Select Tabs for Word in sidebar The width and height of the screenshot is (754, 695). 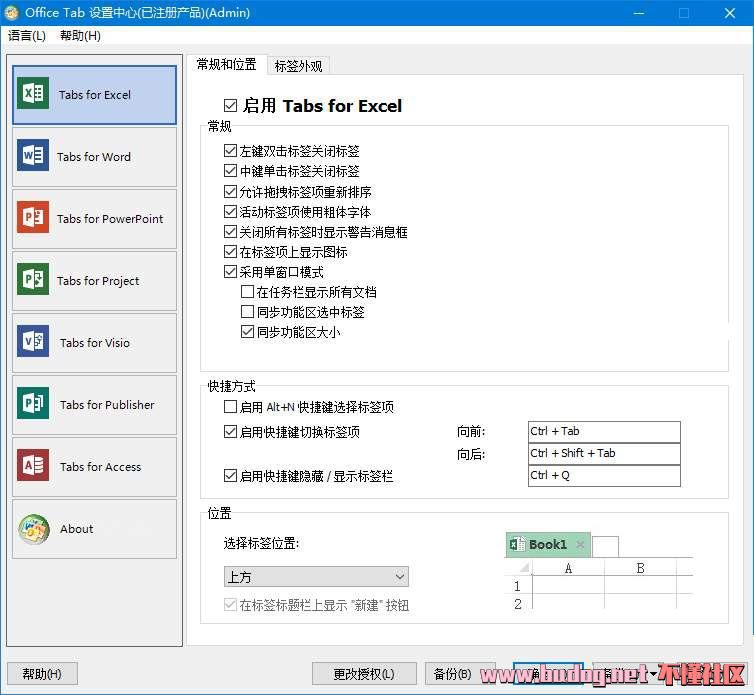pos(94,156)
